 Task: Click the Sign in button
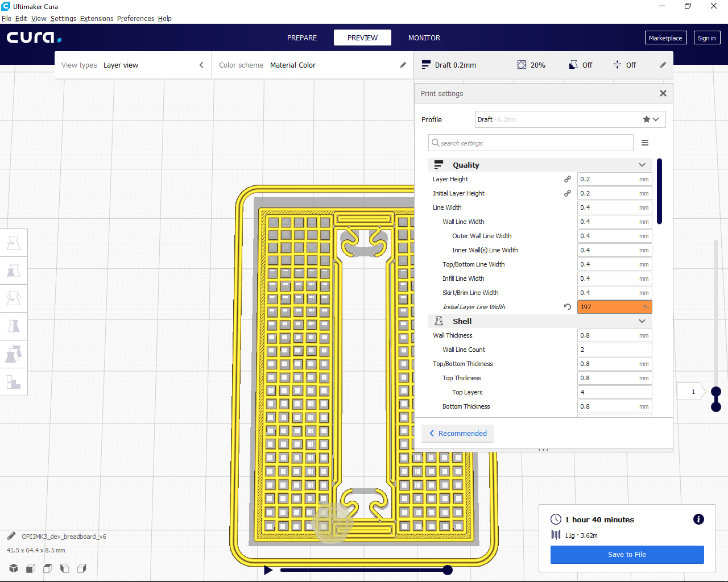point(707,38)
